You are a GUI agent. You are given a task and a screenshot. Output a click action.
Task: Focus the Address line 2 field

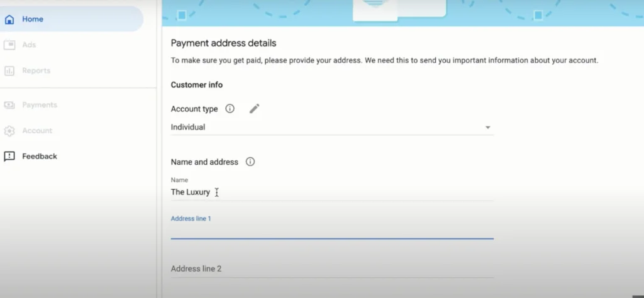point(332,269)
